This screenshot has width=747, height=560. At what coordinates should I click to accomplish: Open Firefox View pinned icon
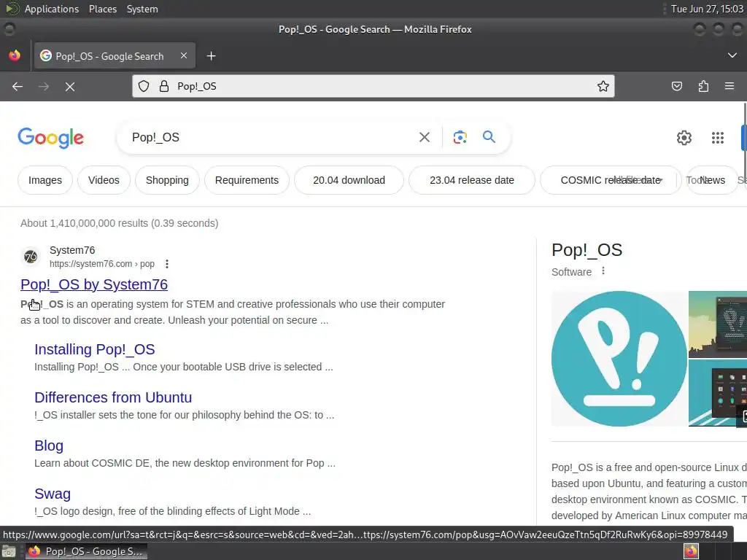click(x=15, y=55)
